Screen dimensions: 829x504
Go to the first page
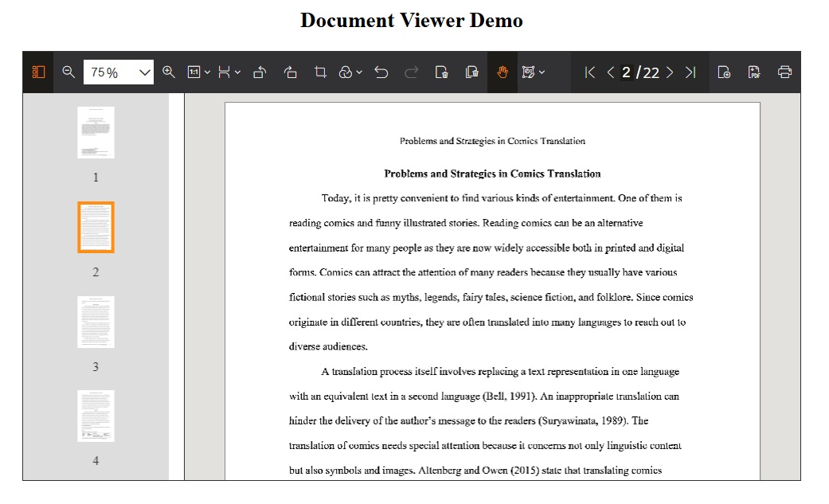590,72
